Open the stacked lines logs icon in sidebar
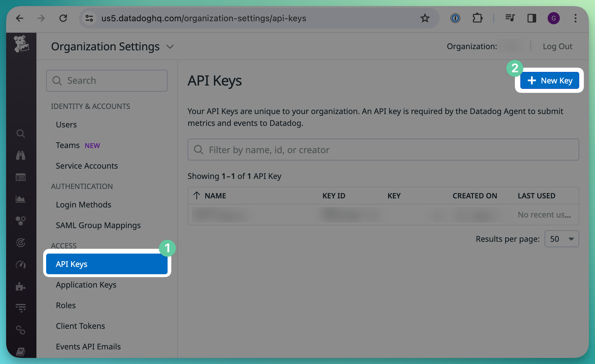The width and height of the screenshot is (595, 364). tap(21, 308)
